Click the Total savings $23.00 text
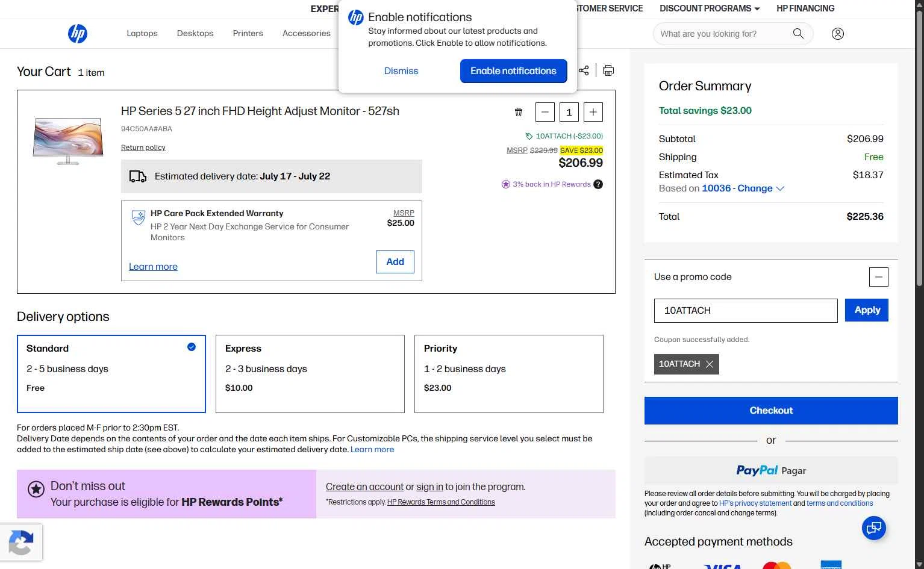This screenshot has width=924, height=569. [705, 111]
